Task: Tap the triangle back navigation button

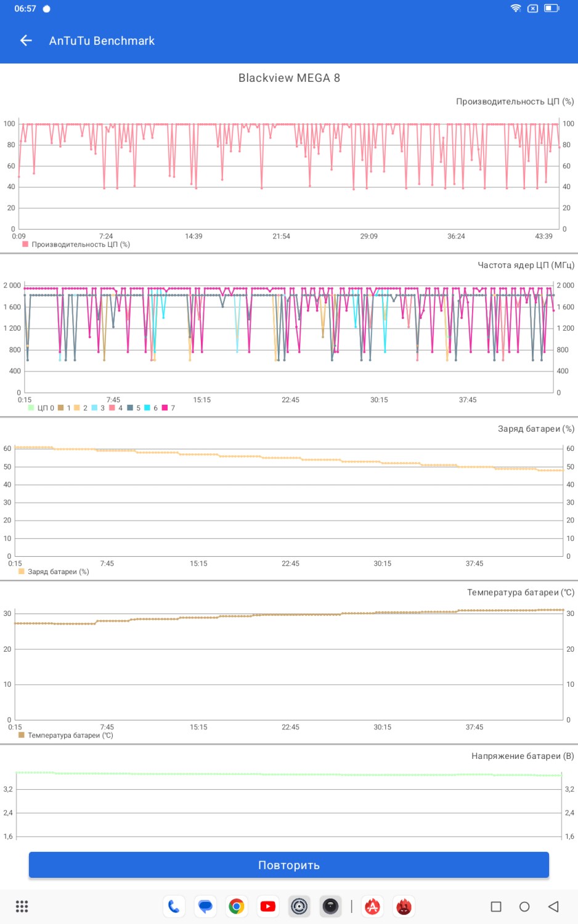Action: tap(553, 906)
